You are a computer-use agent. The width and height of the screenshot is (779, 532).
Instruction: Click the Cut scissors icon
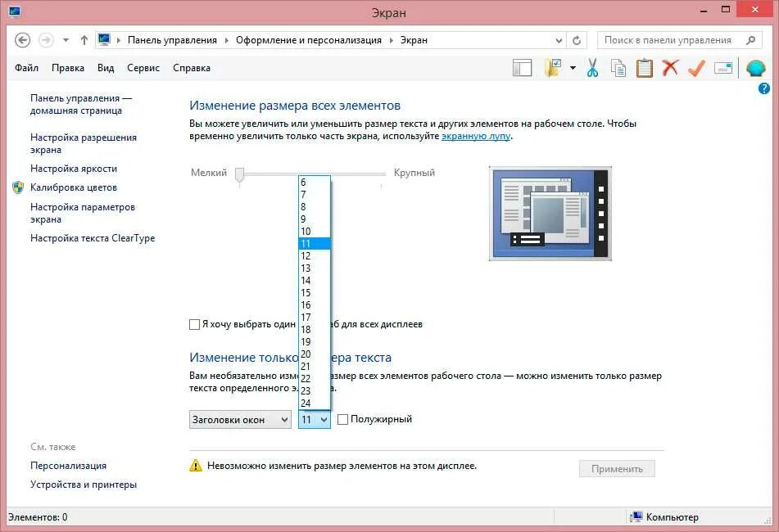pyautogui.click(x=592, y=68)
